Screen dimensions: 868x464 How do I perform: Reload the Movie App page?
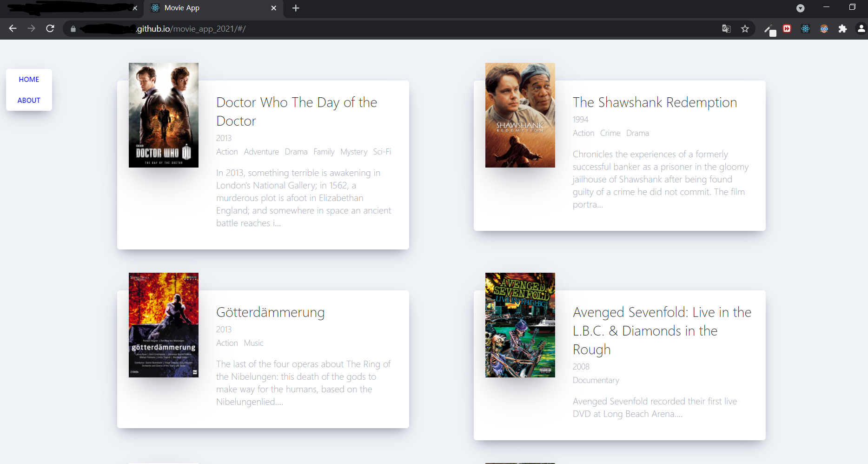tap(50, 28)
